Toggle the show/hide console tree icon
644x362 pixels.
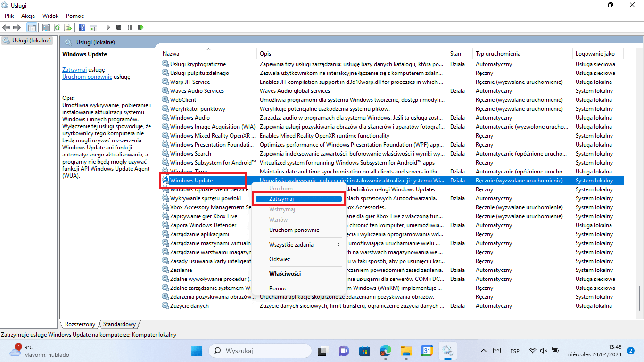(32, 27)
